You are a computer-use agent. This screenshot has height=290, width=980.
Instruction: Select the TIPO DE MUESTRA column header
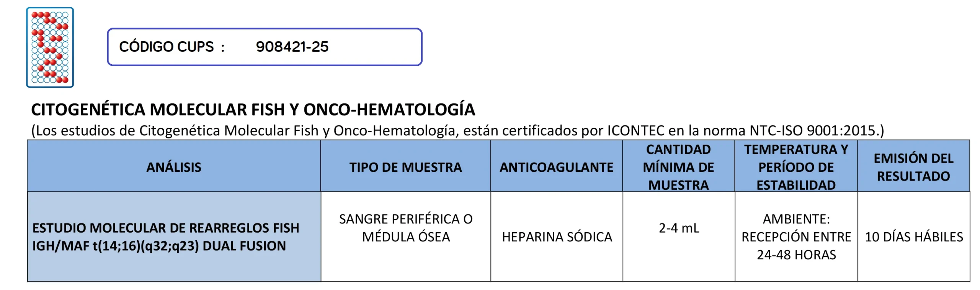[405, 167]
